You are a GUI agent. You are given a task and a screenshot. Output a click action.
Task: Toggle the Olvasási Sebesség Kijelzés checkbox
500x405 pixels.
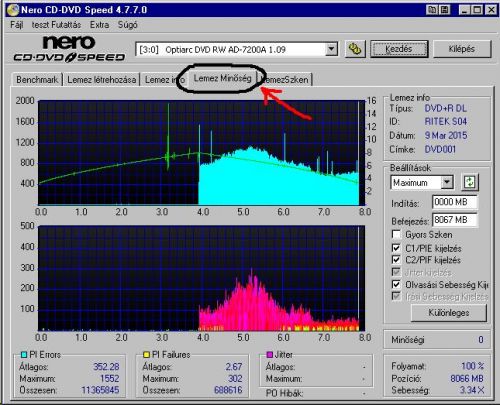(396, 284)
